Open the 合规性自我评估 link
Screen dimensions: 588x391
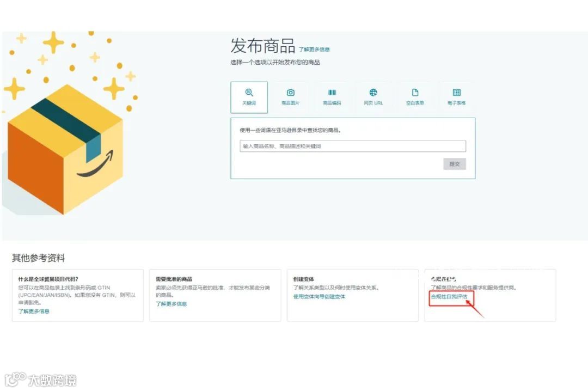point(449,296)
